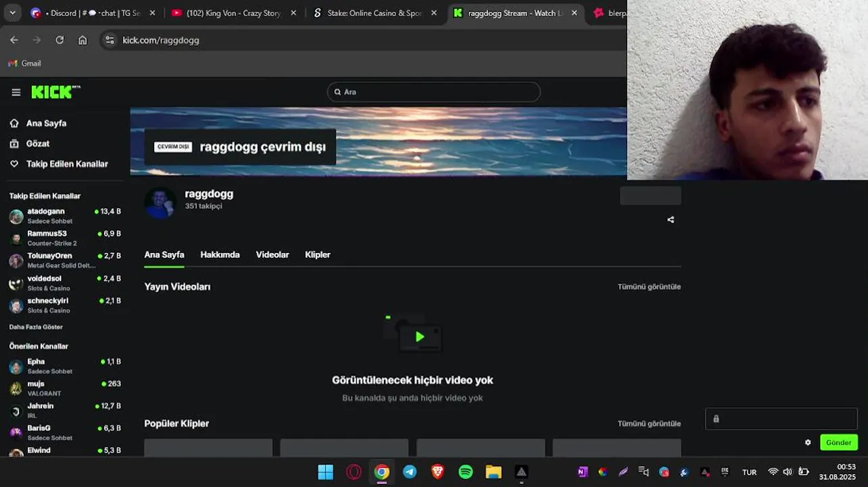Open TolunayOren channel in sidebar
This screenshot has height=487, width=868.
[65, 260]
